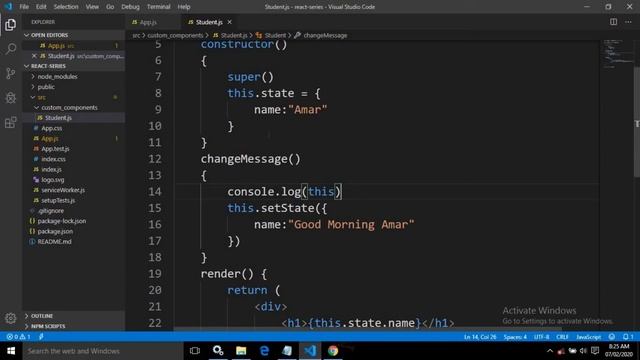
Task: Click the editor vertical scrollbar
Action: pyautogui.click(x=637, y=122)
